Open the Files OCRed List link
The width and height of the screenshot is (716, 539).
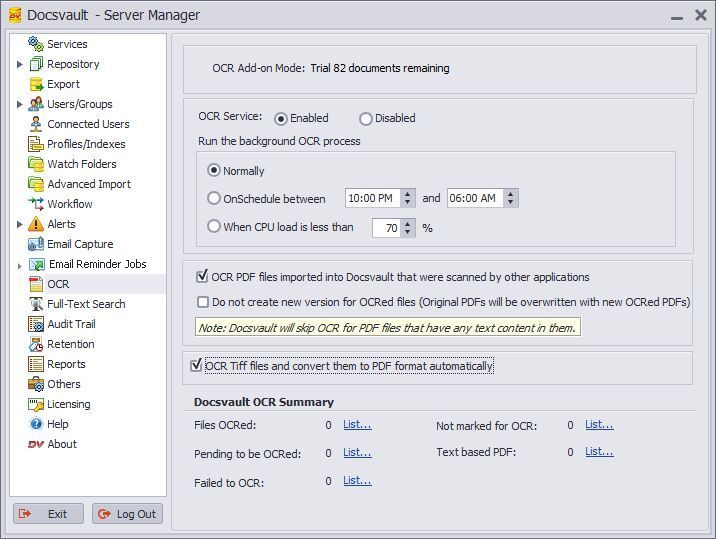pyautogui.click(x=357, y=425)
